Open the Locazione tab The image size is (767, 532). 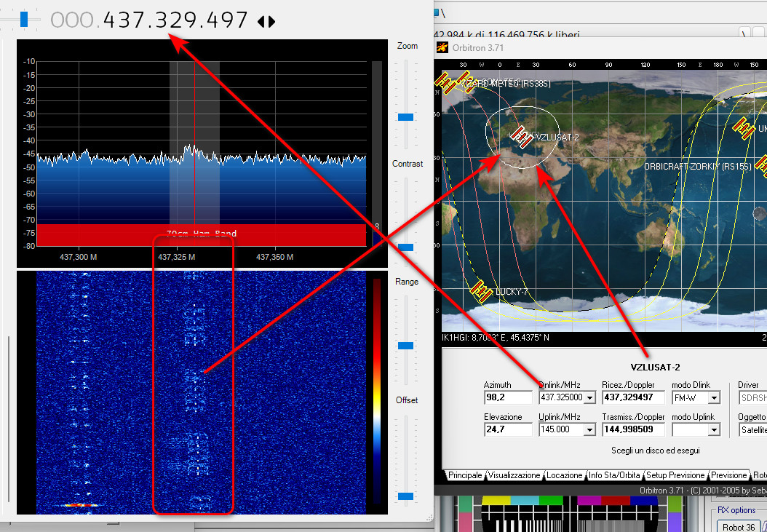pyautogui.click(x=565, y=475)
